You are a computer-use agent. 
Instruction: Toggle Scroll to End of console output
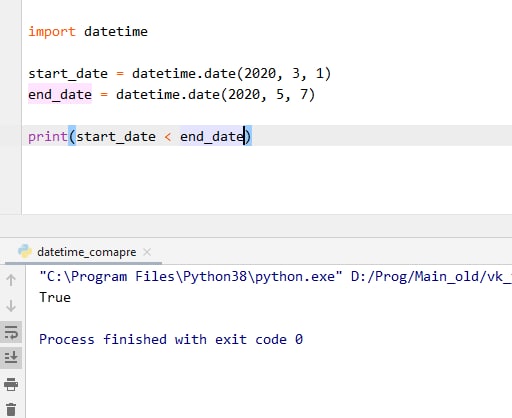pyautogui.click(x=11, y=358)
